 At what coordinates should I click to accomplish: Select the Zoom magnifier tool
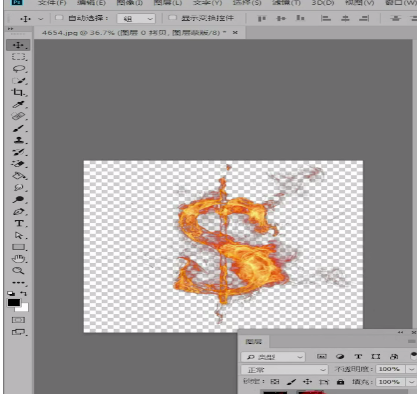click(18, 270)
